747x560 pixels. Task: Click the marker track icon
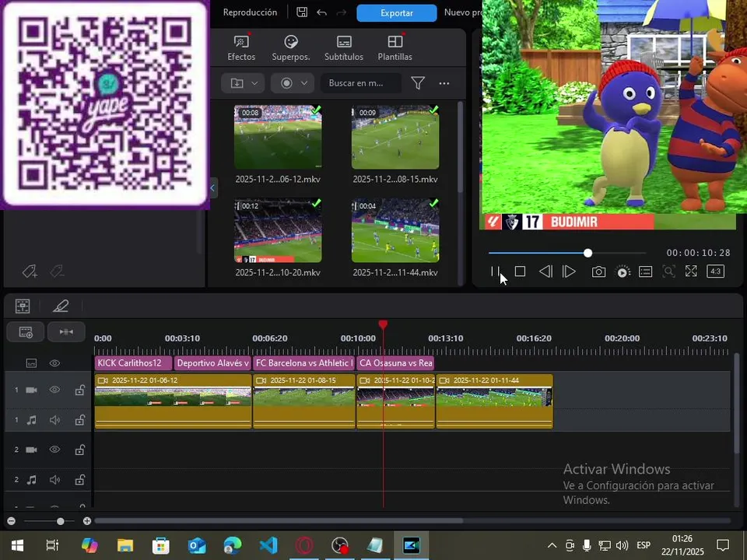click(x=31, y=363)
